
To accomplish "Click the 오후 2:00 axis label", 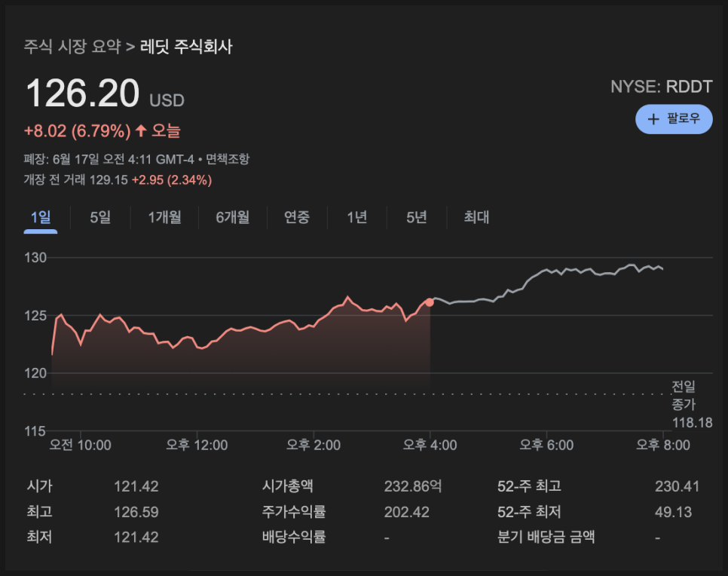I will [314, 445].
